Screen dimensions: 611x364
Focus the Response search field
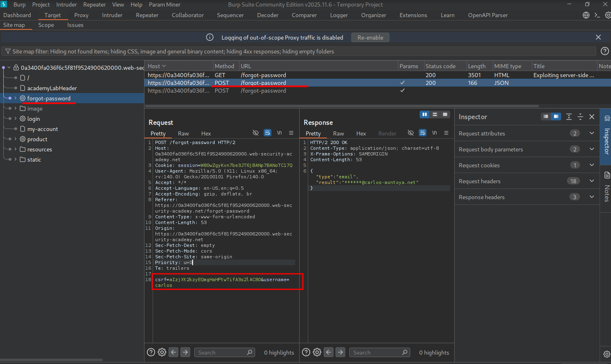380,352
